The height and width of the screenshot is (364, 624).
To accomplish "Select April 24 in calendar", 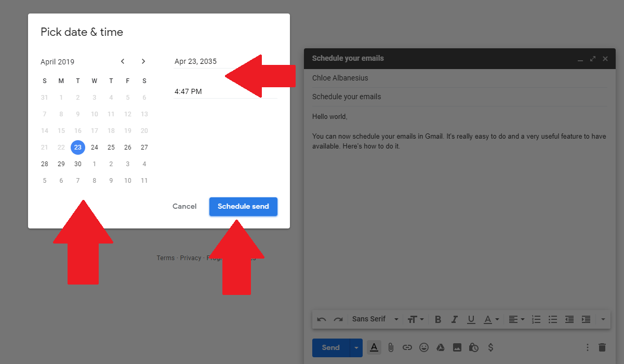I will pyautogui.click(x=95, y=147).
